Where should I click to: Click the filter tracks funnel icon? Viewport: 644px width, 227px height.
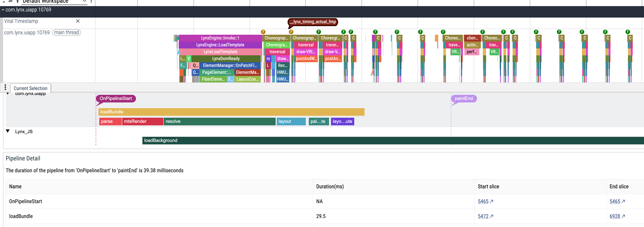pyautogui.click(x=18, y=1)
